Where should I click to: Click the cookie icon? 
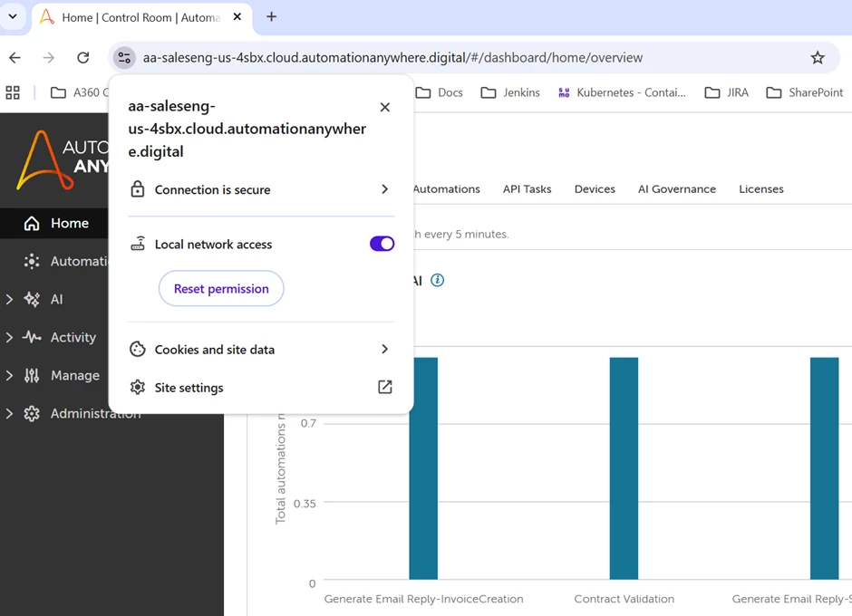[x=138, y=349]
